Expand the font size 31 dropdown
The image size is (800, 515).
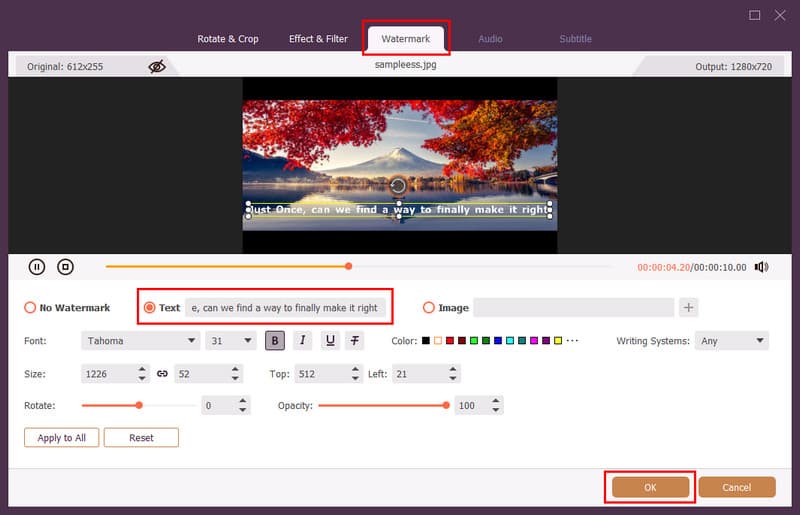[231, 341]
